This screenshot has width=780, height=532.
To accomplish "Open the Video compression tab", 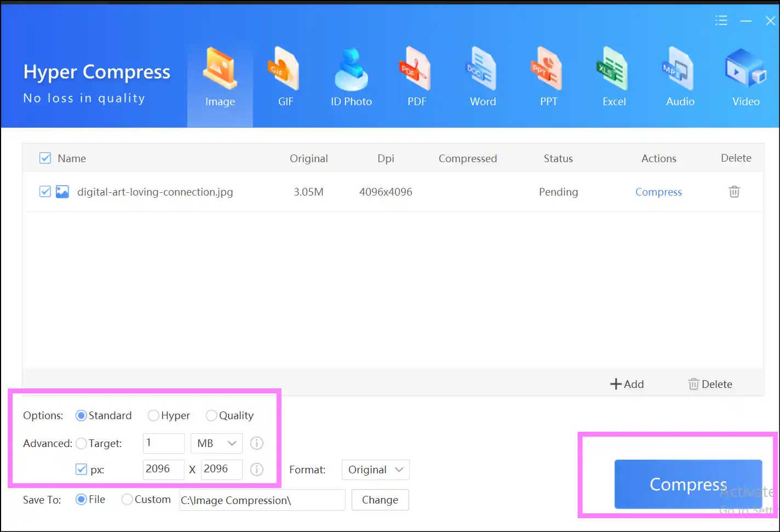I will tap(745, 78).
